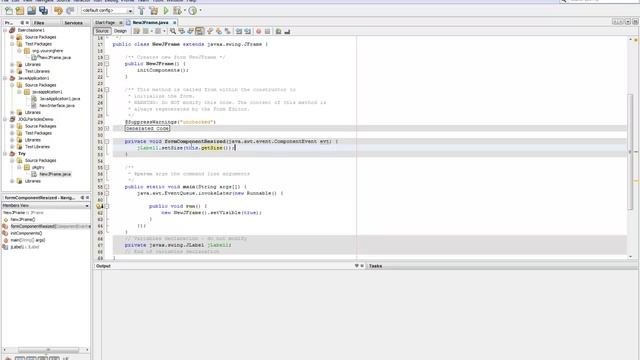
Task: Click the Shift Line Left editor icon
Action: 239,31
